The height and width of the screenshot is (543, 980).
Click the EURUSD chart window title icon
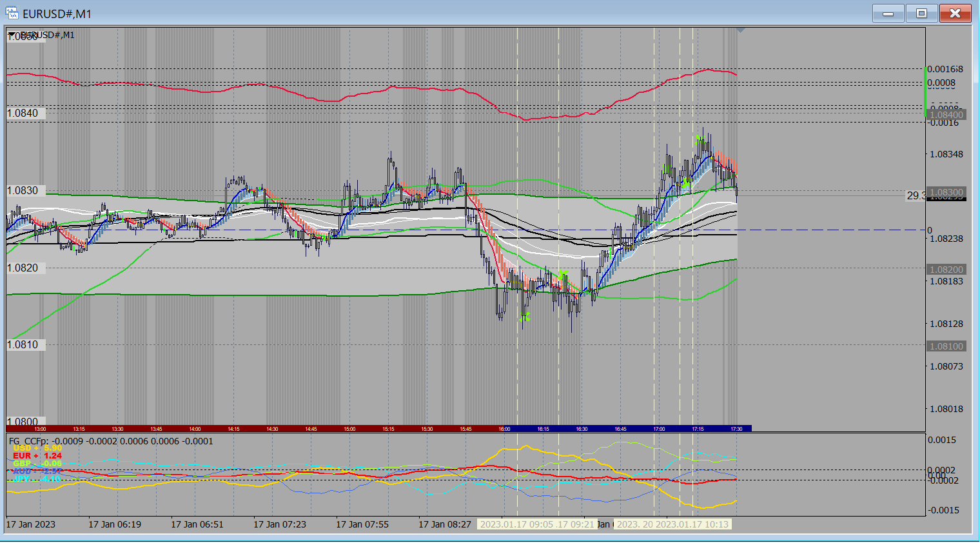pos(12,14)
